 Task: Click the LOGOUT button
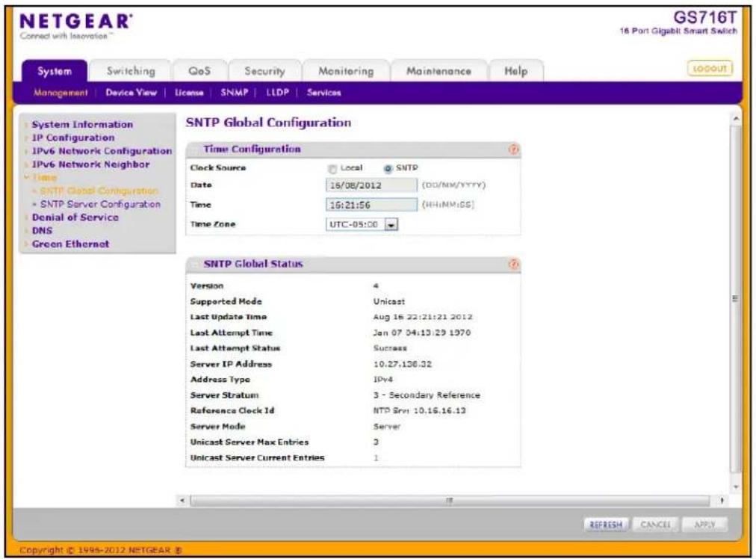pyautogui.click(x=709, y=69)
